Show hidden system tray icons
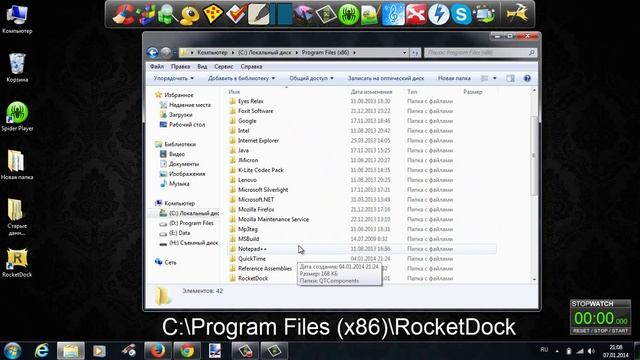This screenshot has height=360, width=640. 557,351
